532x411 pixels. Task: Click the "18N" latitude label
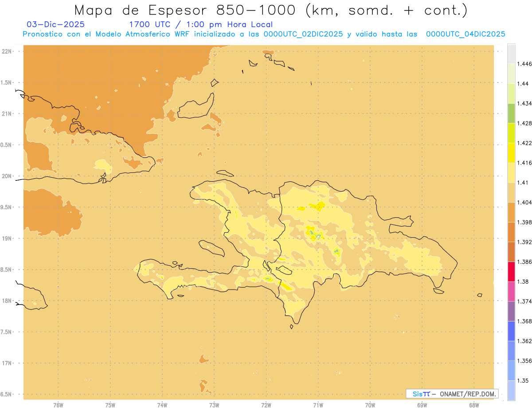click(8, 301)
